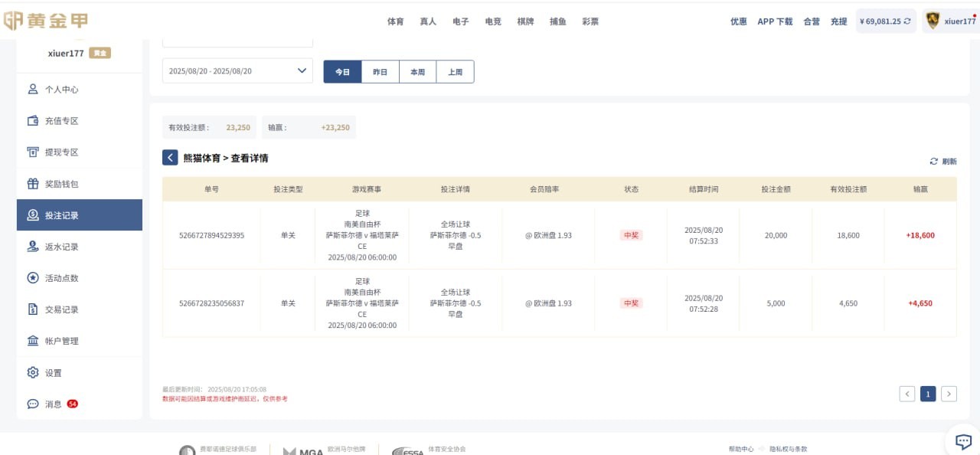Select the 昨日 date filter

[x=380, y=71]
